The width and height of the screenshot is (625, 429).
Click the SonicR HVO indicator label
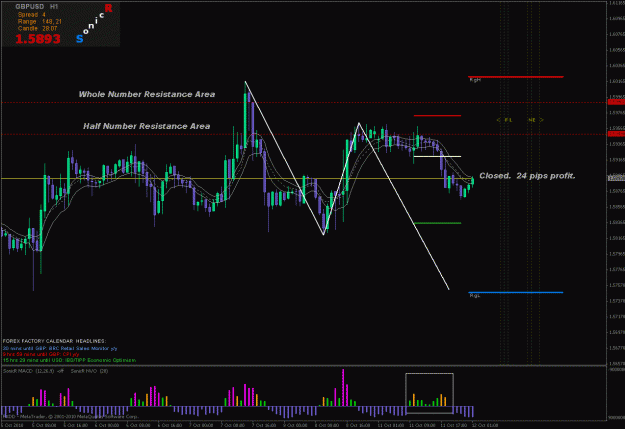pyautogui.click(x=89, y=371)
